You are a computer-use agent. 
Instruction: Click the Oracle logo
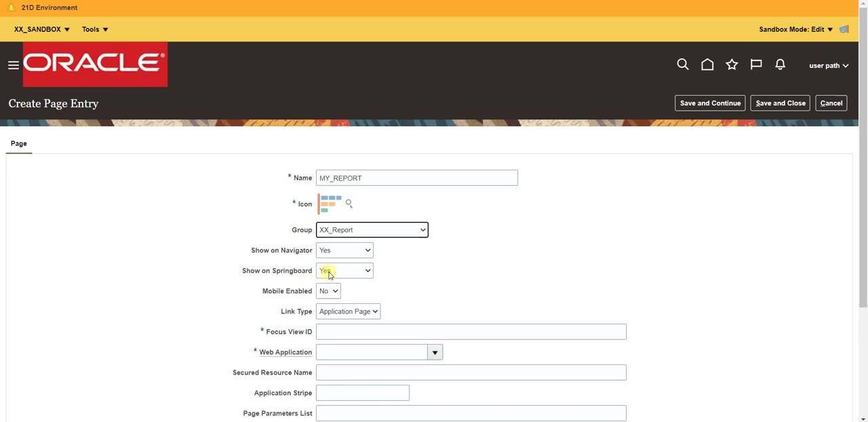(95, 64)
